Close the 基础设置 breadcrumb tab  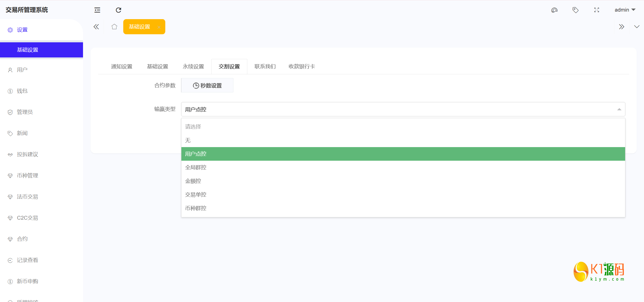pos(159,27)
